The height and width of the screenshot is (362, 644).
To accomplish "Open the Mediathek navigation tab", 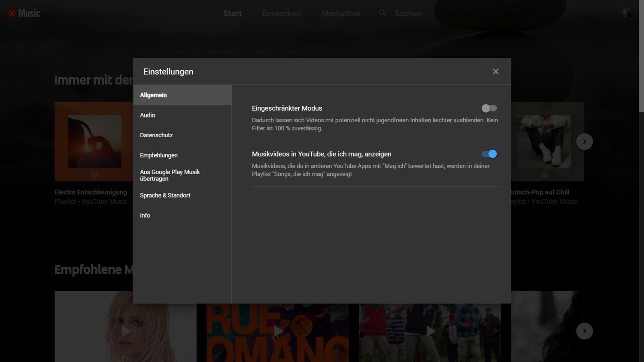I will [x=341, y=13].
